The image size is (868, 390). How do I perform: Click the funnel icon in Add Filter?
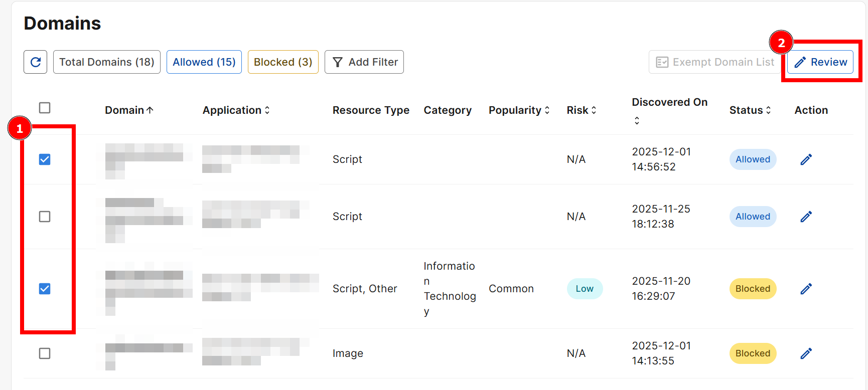pyautogui.click(x=338, y=62)
